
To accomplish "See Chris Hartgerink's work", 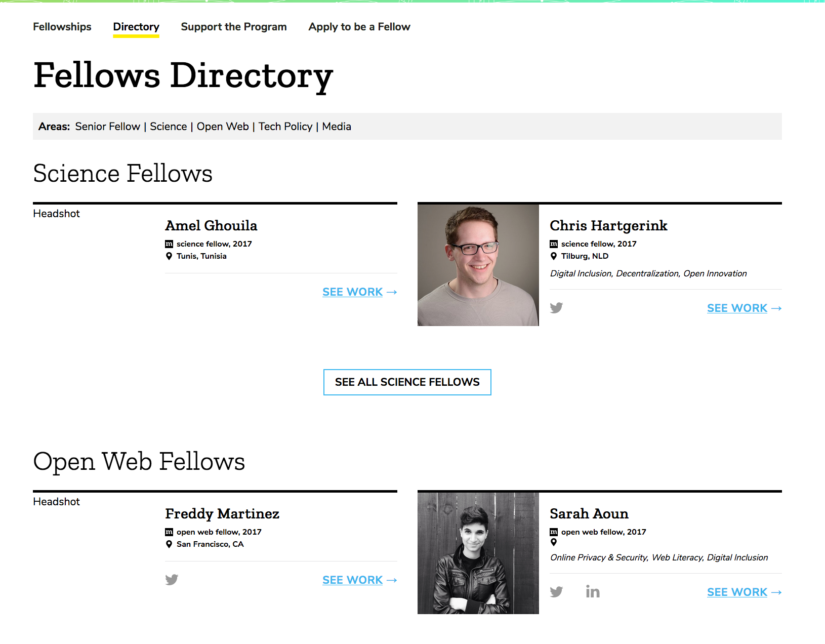I will pyautogui.click(x=745, y=308).
